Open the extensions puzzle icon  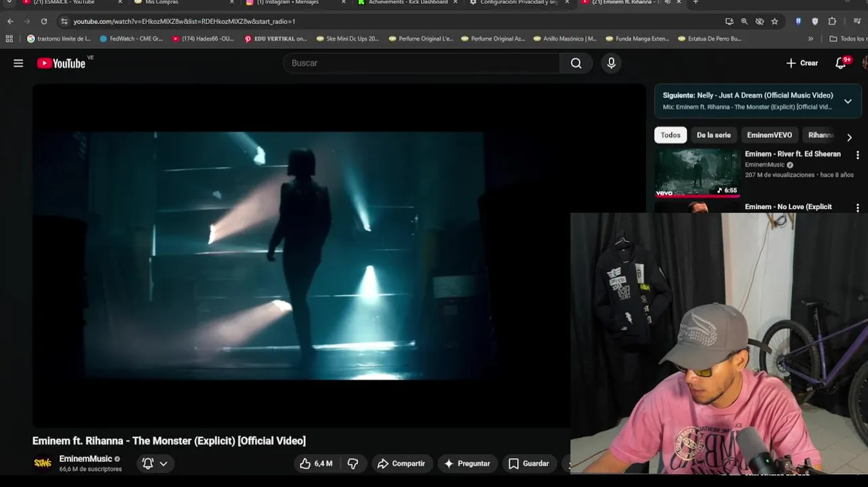point(832,22)
